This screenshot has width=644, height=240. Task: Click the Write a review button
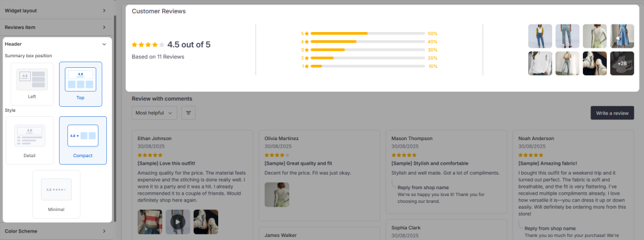coord(612,113)
